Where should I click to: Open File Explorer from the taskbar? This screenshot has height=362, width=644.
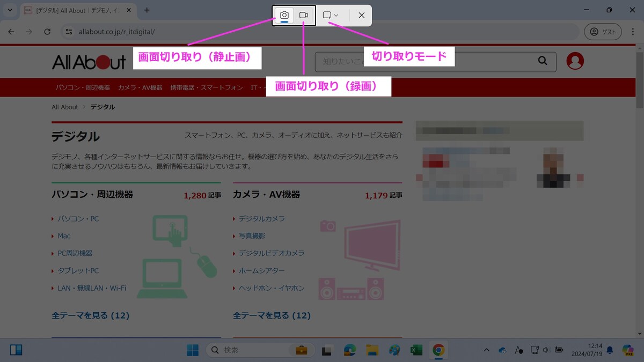click(x=372, y=350)
